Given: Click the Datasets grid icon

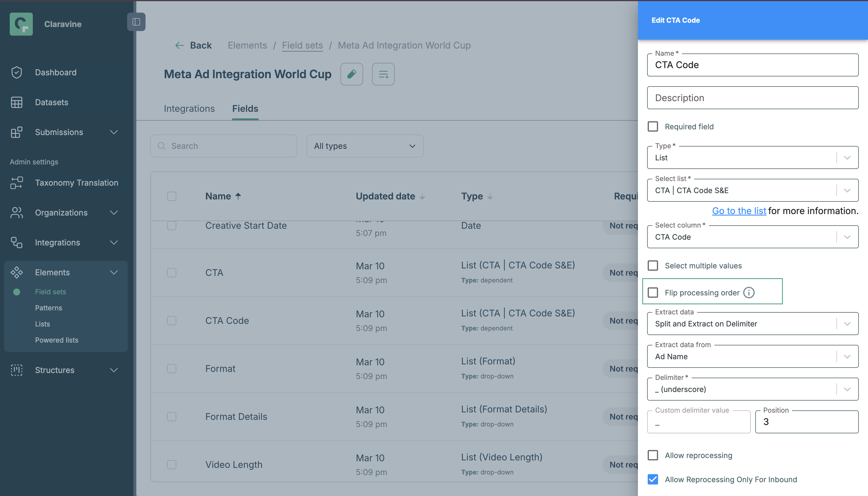Looking at the screenshot, I should pos(16,102).
